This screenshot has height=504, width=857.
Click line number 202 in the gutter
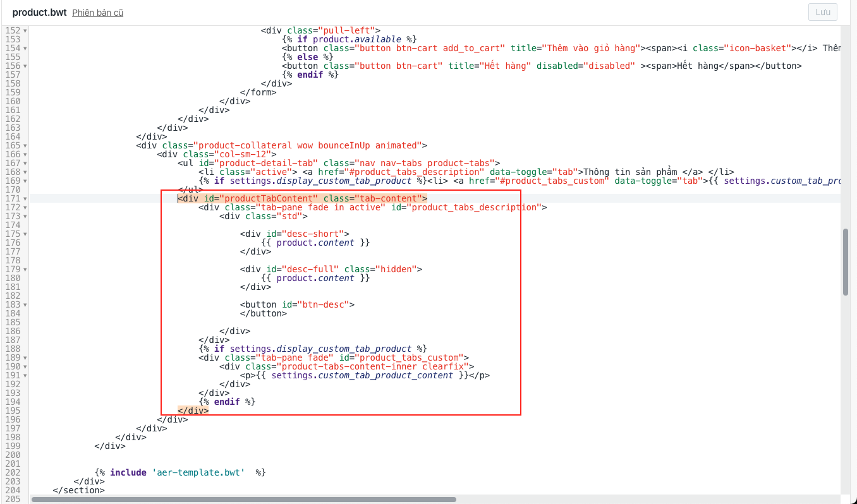pos(13,472)
